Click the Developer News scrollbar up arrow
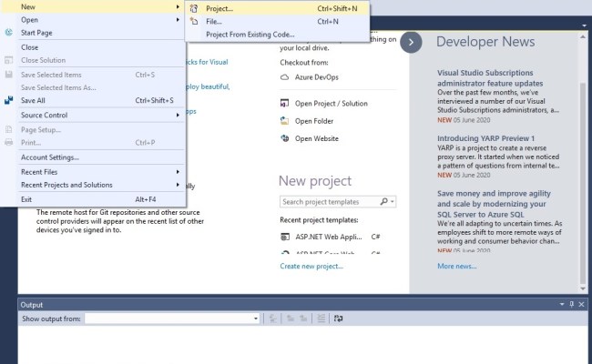Viewport: 592px width, 364px height. point(583,37)
